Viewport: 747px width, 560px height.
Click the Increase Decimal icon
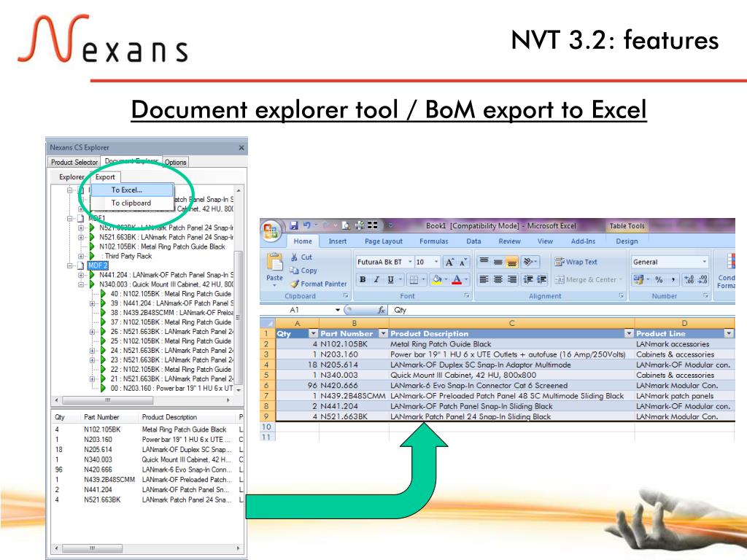[x=689, y=279]
